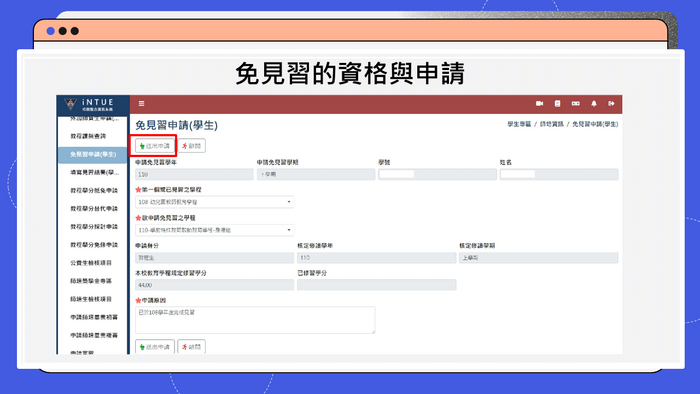
Task: Click the 申請免見習學期 field
Action: pos(316,174)
